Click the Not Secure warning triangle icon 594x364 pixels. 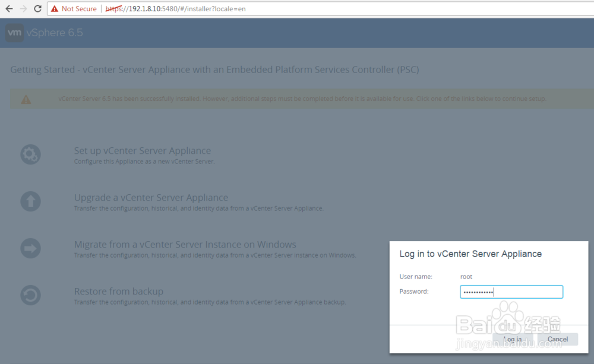(55, 9)
